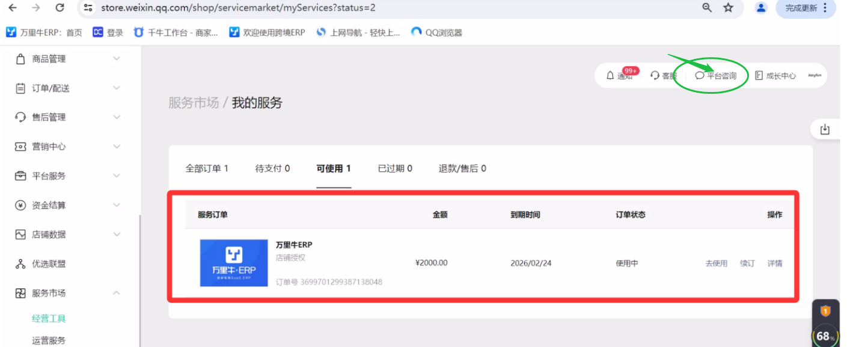The width and height of the screenshot is (868, 347).
Task: Expand the 平台服务 chevron
Action: [x=117, y=176]
